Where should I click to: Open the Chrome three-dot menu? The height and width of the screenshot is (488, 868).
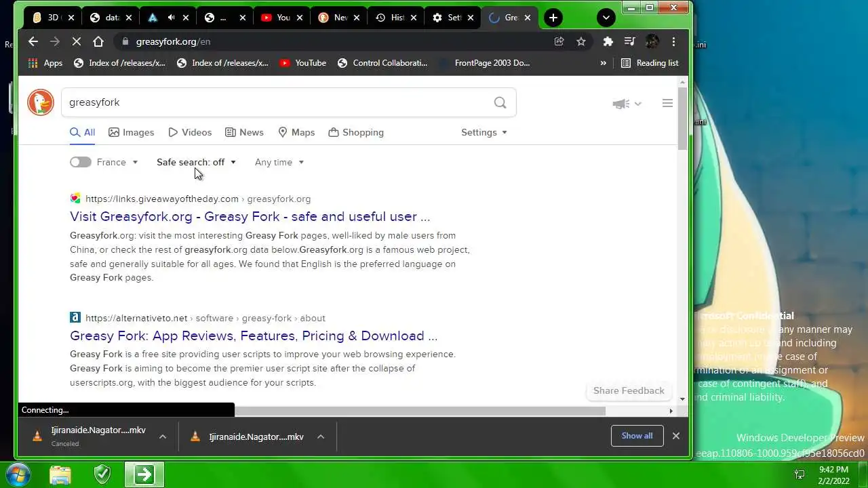673,41
